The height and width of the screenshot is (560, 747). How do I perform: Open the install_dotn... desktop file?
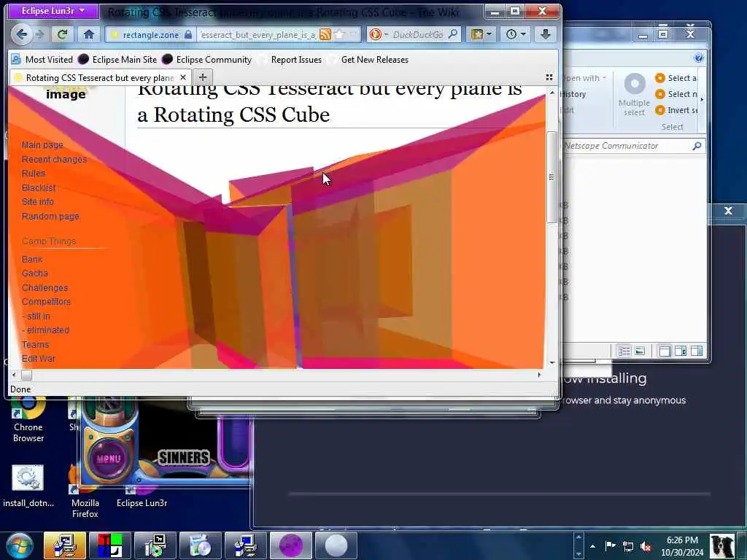coord(28,486)
